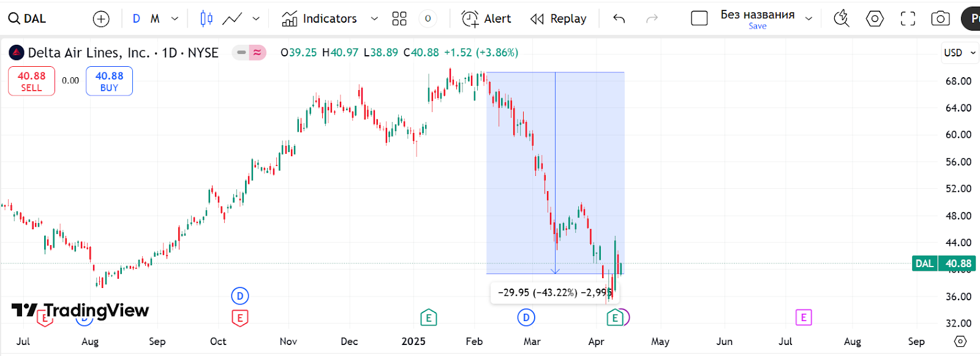
Task: Click the 32.00 price axis label
Action: (x=959, y=323)
